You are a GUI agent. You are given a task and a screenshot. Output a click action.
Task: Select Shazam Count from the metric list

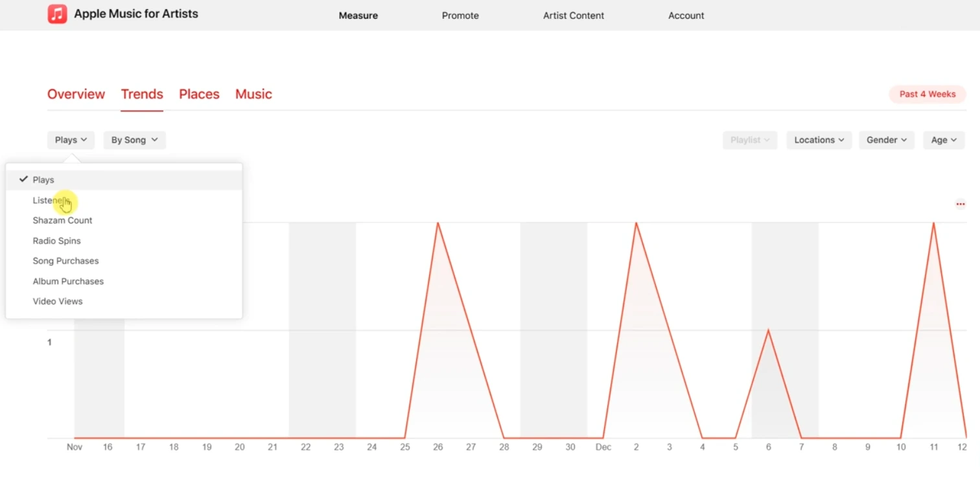click(124, 220)
